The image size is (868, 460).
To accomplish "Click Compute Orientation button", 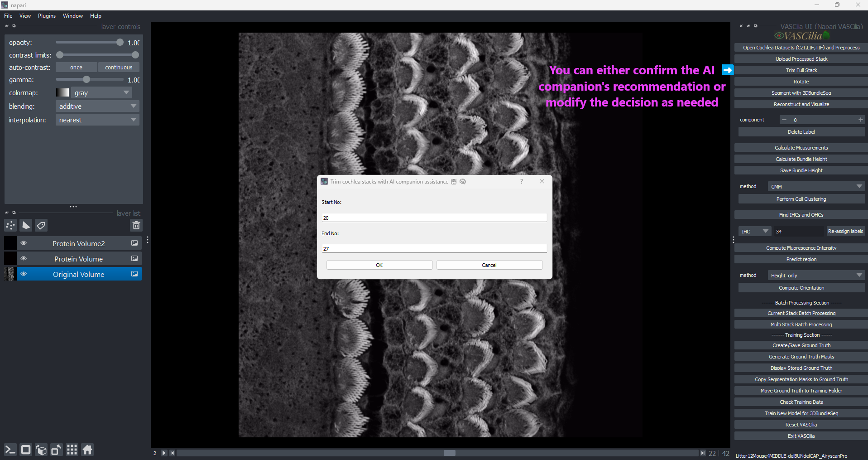I will pos(801,288).
